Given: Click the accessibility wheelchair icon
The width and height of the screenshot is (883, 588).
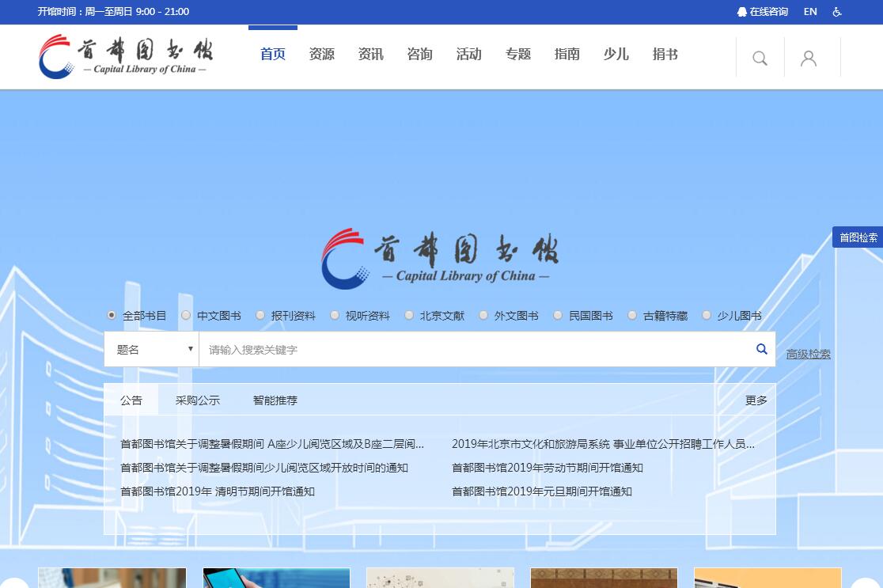Looking at the screenshot, I should [837, 12].
